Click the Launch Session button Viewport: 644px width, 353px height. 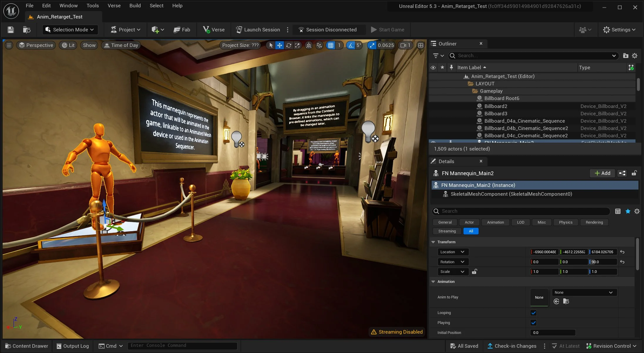click(x=258, y=30)
